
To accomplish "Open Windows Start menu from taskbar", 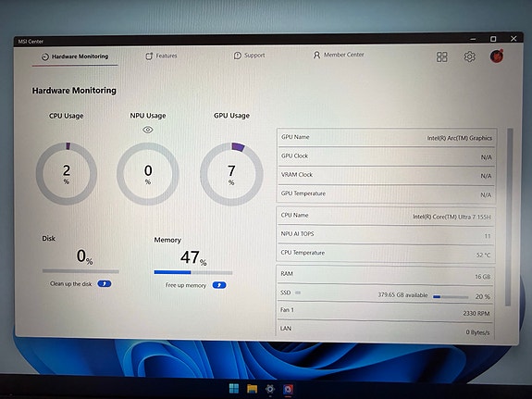I will [x=234, y=389].
